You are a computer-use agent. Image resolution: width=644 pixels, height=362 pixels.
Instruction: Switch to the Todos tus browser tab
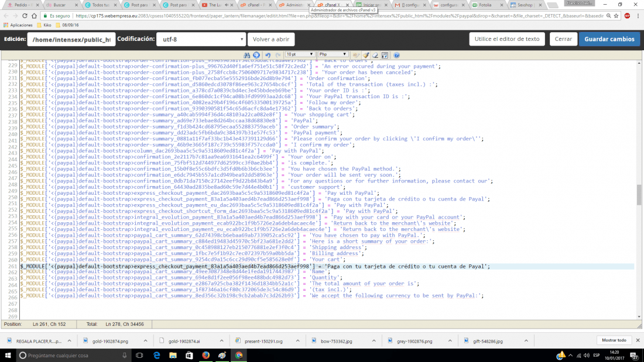100,5
